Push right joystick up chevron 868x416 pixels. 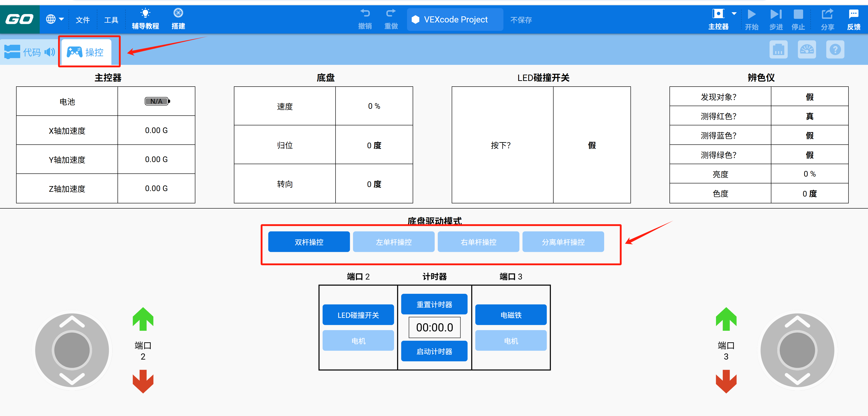(797, 321)
